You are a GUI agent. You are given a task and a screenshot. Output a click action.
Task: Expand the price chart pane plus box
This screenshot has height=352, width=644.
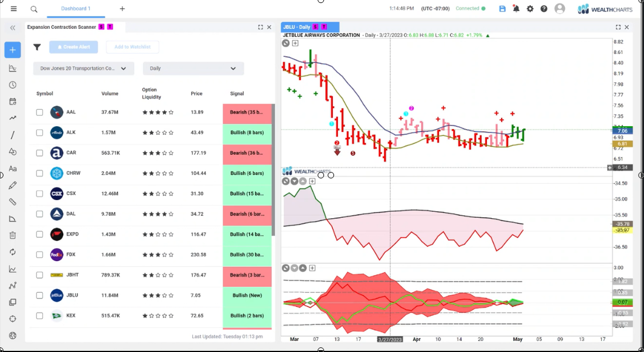click(x=295, y=43)
